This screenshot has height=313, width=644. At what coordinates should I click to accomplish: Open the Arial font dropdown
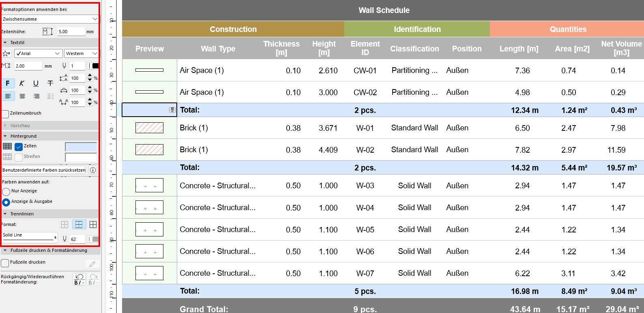pyautogui.click(x=38, y=53)
